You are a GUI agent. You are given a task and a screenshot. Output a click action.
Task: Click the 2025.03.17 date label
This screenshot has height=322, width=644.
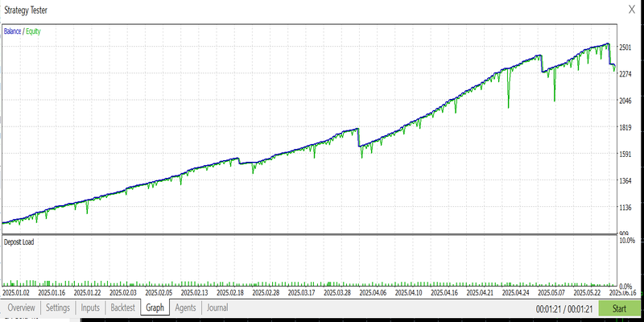302,293
